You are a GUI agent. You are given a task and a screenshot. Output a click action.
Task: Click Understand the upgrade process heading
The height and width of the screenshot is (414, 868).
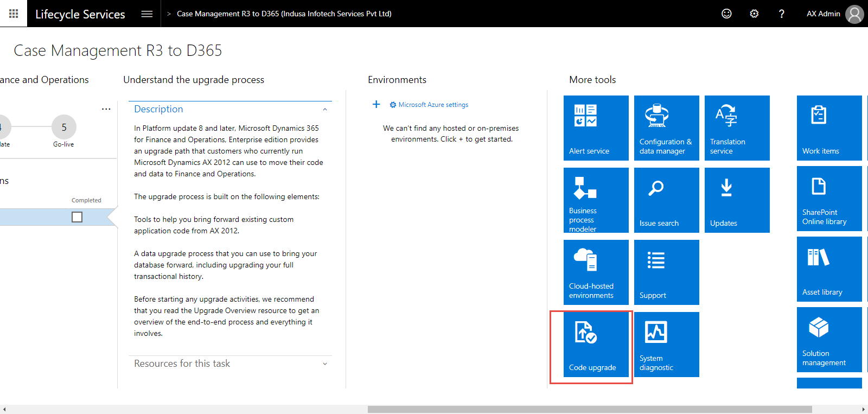tap(194, 80)
